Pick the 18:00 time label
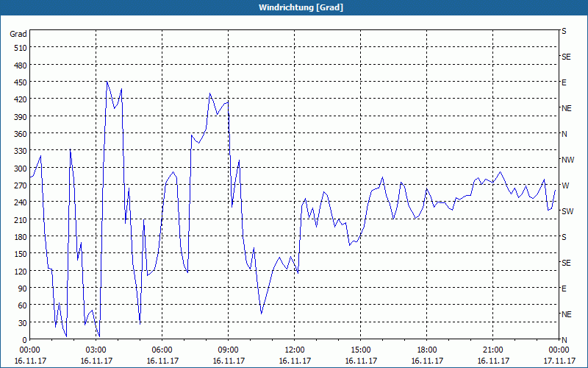This screenshot has width=588, height=368. 427,350
